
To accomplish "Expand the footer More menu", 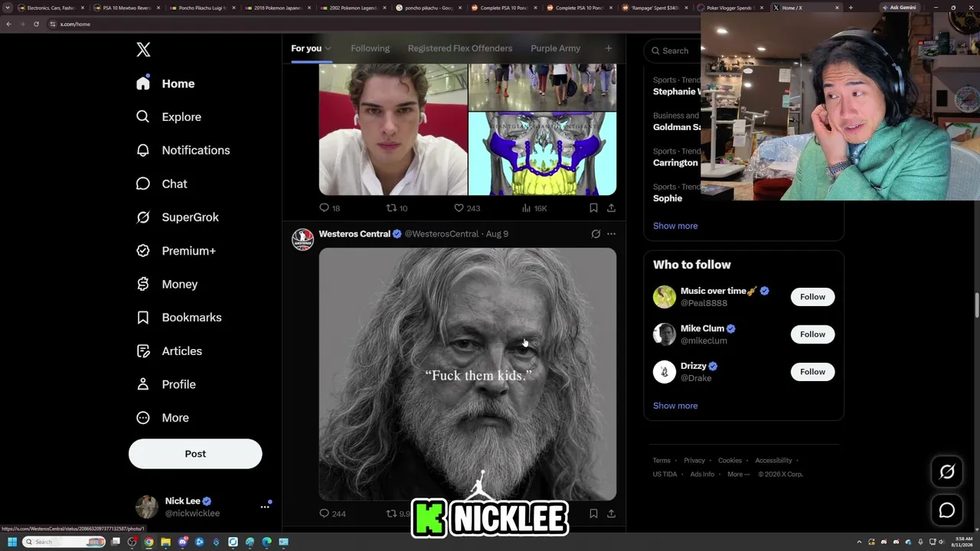I will (739, 474).
